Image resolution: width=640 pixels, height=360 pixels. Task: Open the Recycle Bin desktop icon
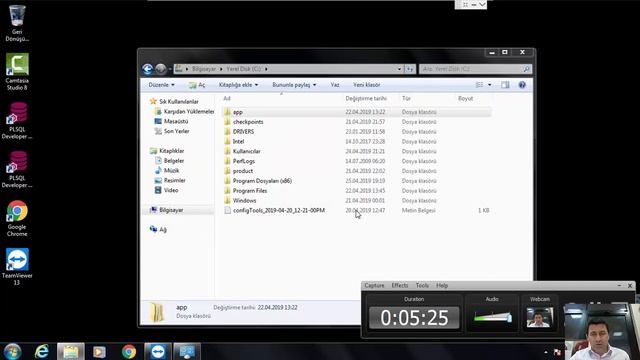[17, 23]
